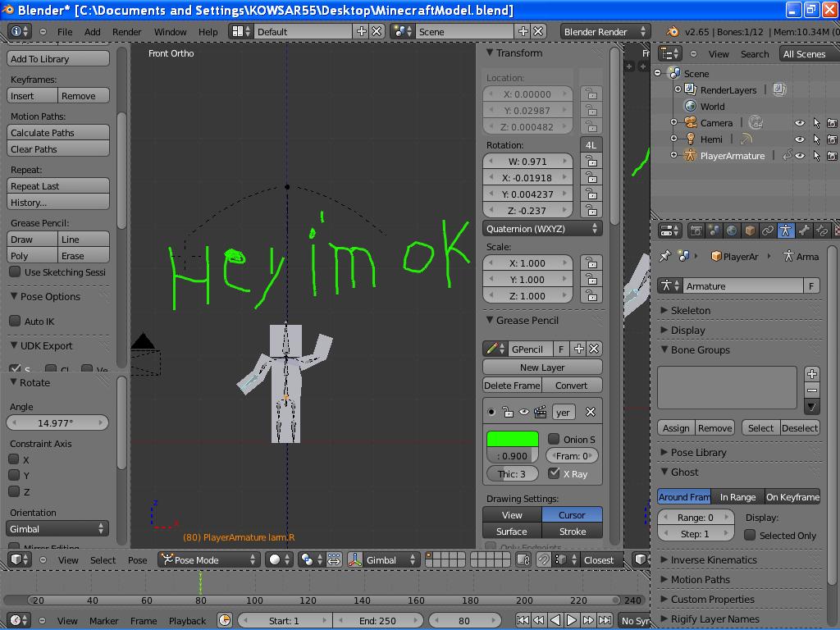Enable the Onion Skinning checkbox
The height and width of the screenshot is (630, 840).
[554, 439]
